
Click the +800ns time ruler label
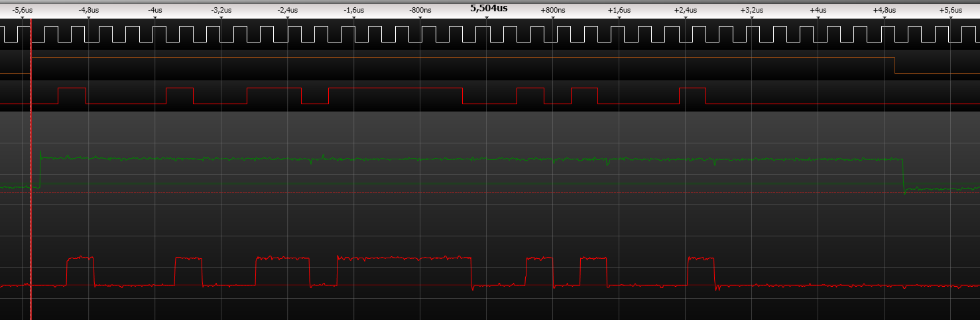tap(553, 10)
